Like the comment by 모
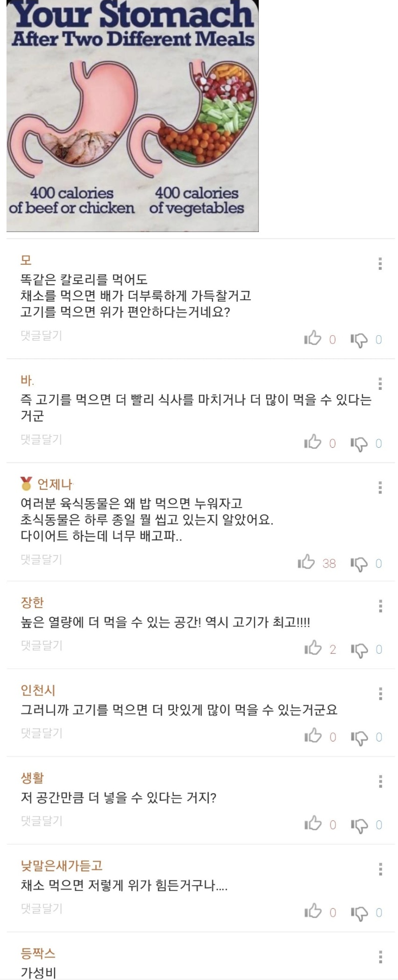 313,338
